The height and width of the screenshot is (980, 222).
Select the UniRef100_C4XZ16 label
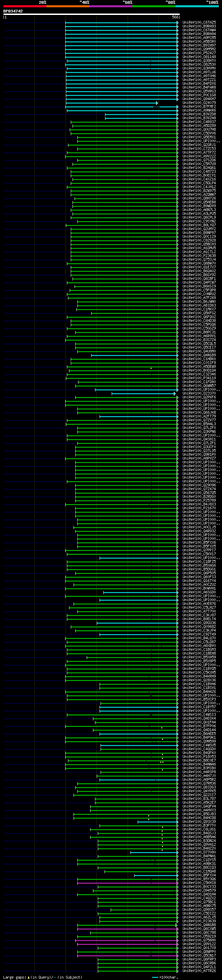[x=199, y=179]
